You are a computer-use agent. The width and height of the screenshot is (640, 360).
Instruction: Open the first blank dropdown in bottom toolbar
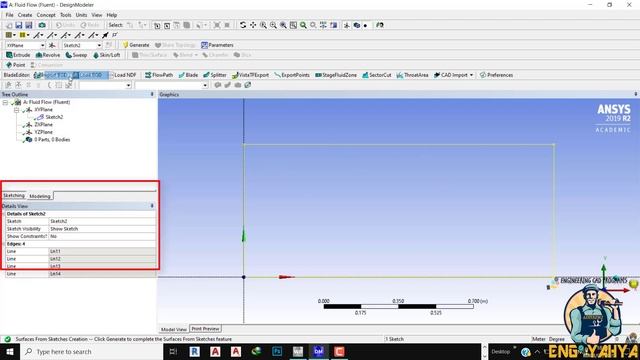pos(128,85)
